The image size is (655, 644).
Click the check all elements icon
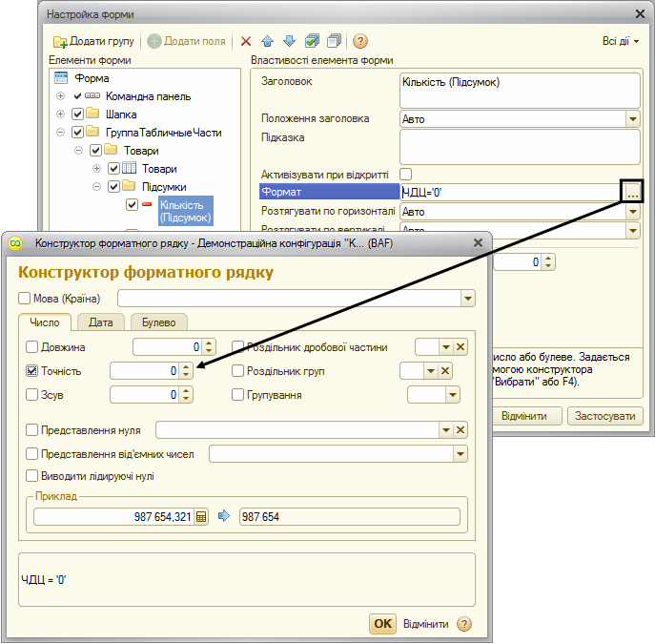pos(312,41)
